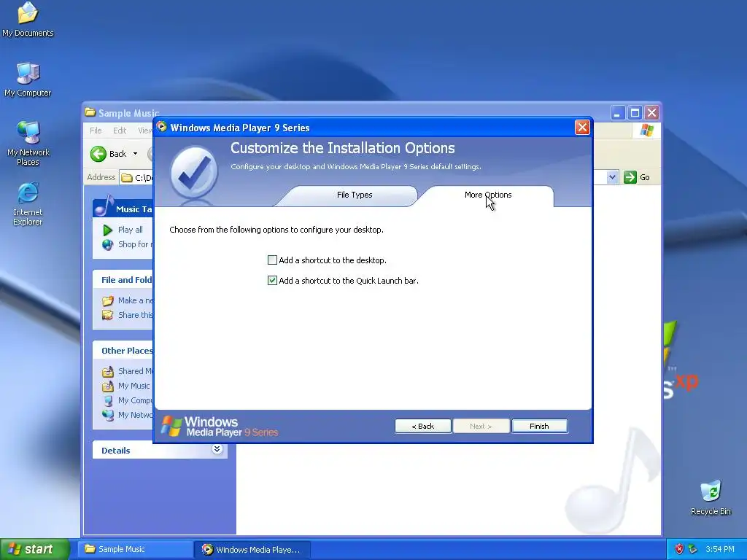Click the Other Places section header
747x560 pixels.
tap(123, 351)
